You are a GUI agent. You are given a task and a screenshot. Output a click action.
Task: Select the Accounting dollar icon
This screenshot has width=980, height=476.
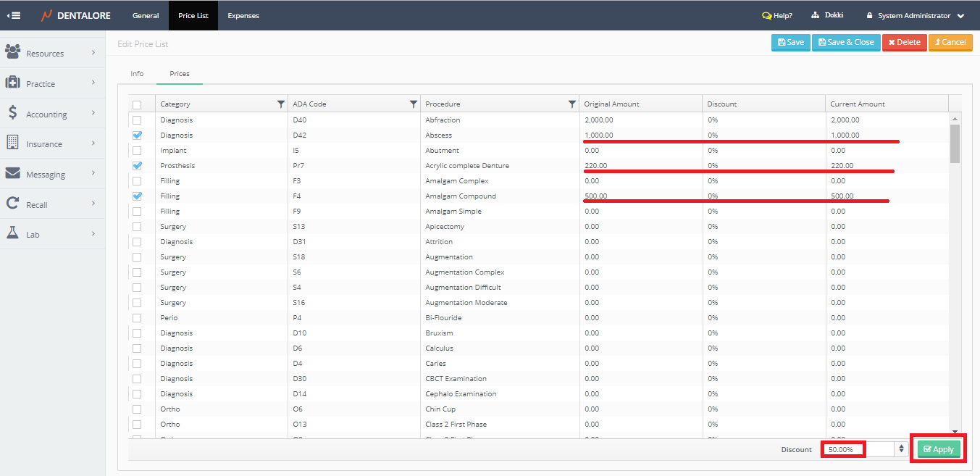[x=12, y=113]
